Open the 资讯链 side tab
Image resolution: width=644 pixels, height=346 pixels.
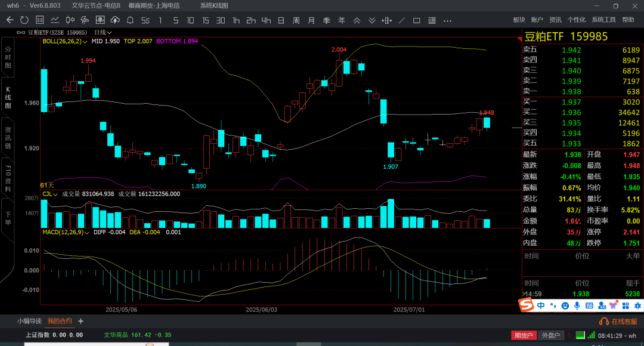coord(8,137)
